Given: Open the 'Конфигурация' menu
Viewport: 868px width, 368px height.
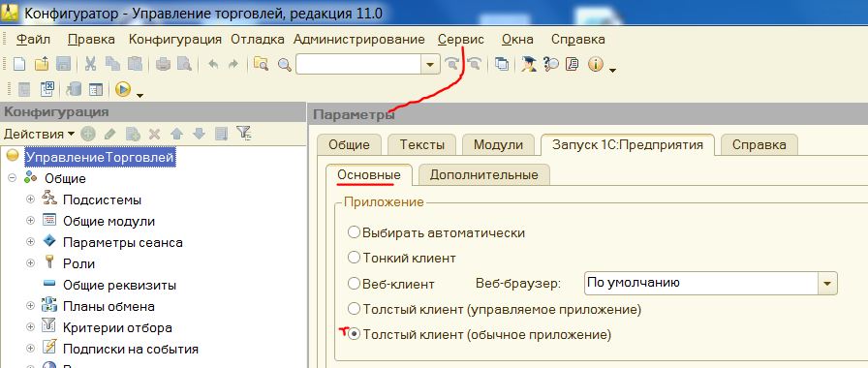Looking at the screenshot, I should 175,40.
